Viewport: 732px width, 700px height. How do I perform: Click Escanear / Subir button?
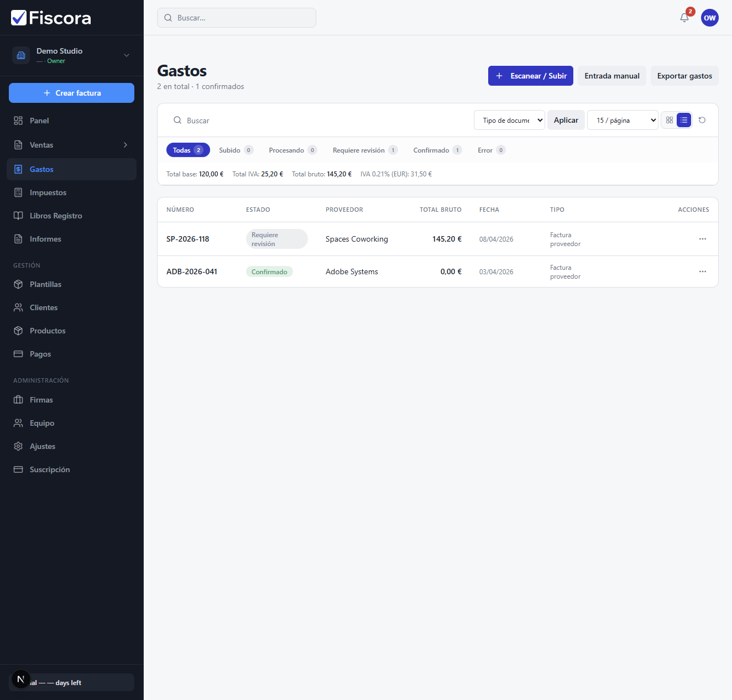[x=531, y=76]
